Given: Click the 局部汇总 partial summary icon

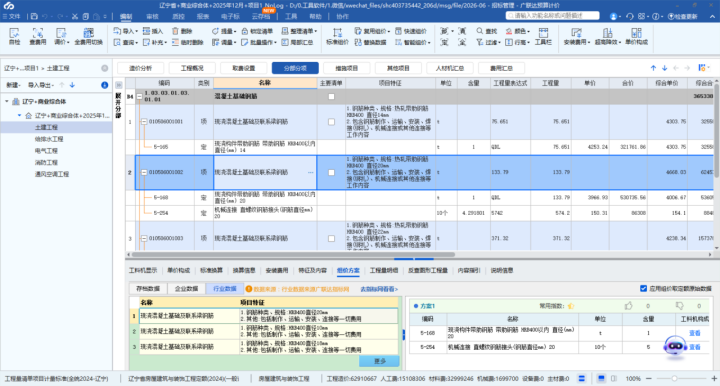Looking at the screenshot, I should [x=297, y=42].
